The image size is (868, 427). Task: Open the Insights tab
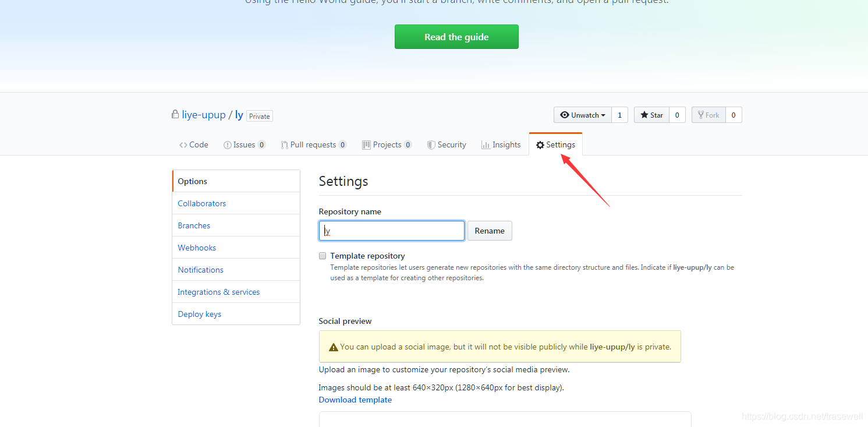pyautogui.click(x=501, y=144)
